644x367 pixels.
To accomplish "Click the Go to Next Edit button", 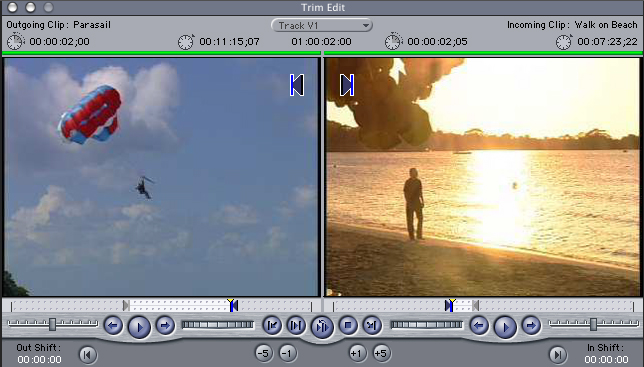I will tap(372, 326).
